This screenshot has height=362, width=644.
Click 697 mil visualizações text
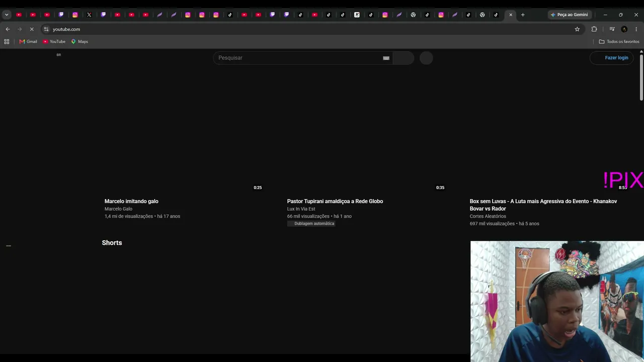click(493, 223)
